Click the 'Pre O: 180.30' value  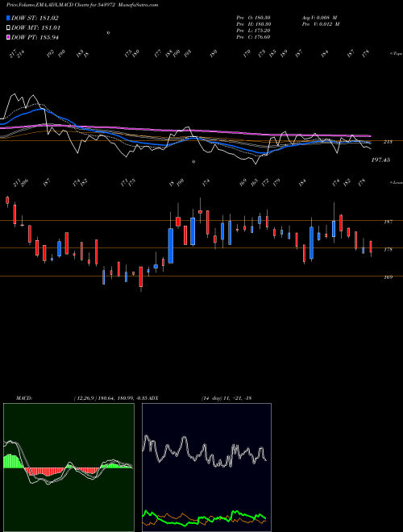pyautogui.click(x=253, y=18)
